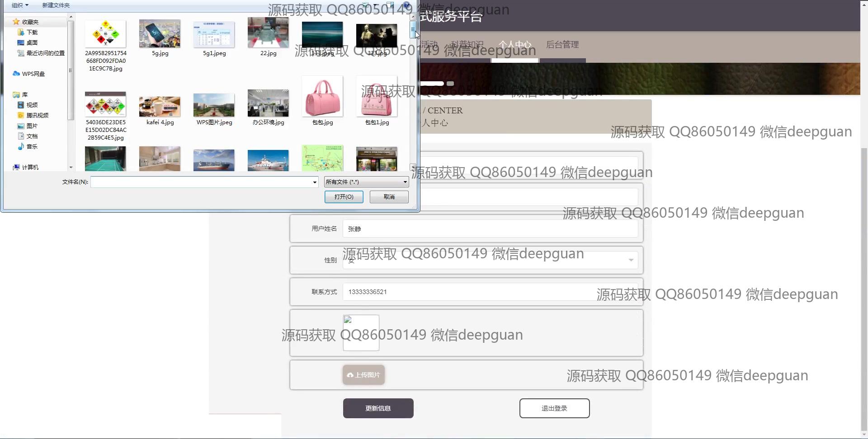Select the pink bag 包包.jpg file
This screenshot has width=868, height=439.
click(322, 97)
